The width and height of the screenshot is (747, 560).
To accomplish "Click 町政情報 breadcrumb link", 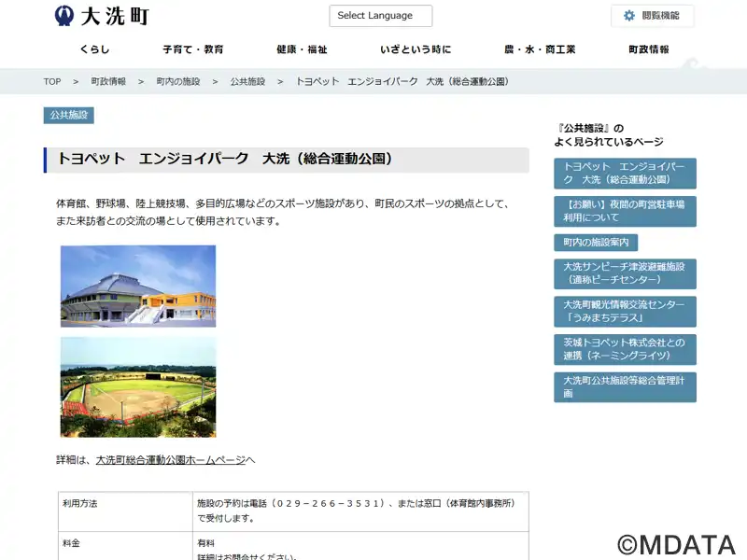I will [x=108, y=82].
